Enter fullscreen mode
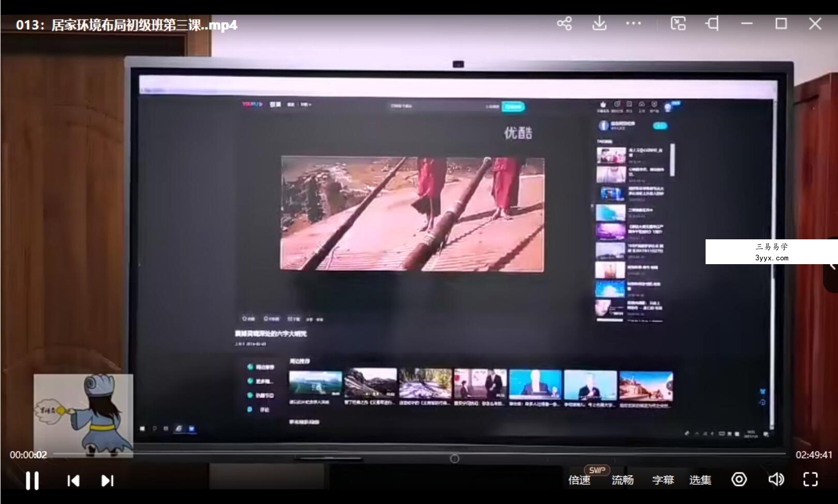 click(811, 480)
